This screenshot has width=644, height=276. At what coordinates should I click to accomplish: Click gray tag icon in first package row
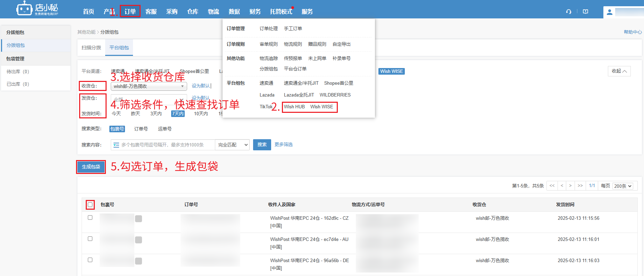pyautogui.click(x=139, y=219)
